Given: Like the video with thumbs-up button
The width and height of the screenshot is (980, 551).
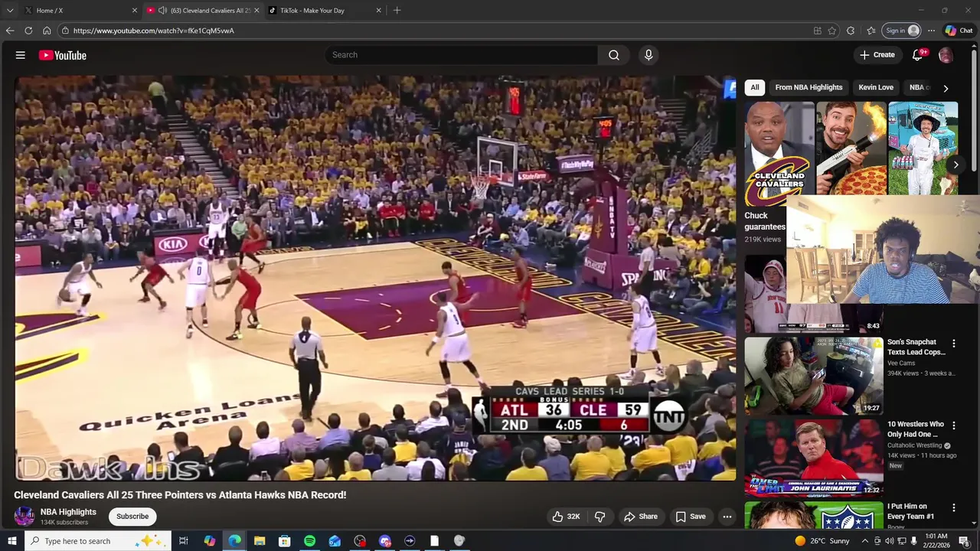Looking at the screenshot, I should click(x=566, y=517).
